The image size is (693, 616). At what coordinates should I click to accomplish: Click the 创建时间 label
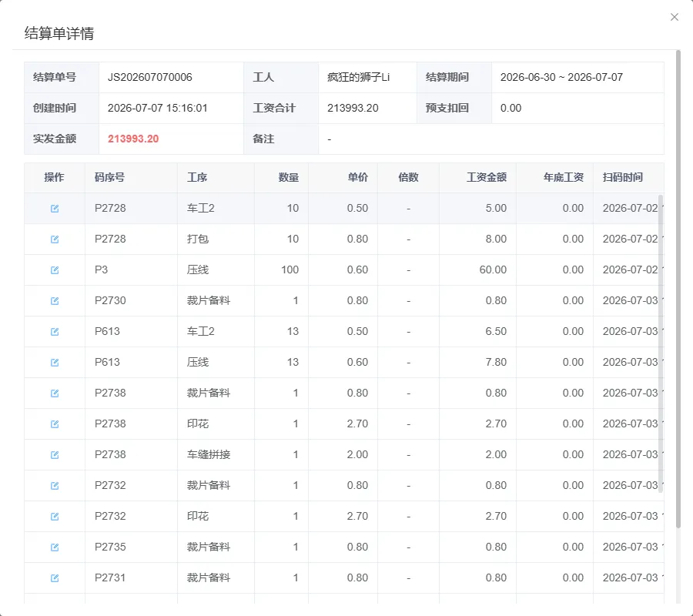[x=55, y=109]
